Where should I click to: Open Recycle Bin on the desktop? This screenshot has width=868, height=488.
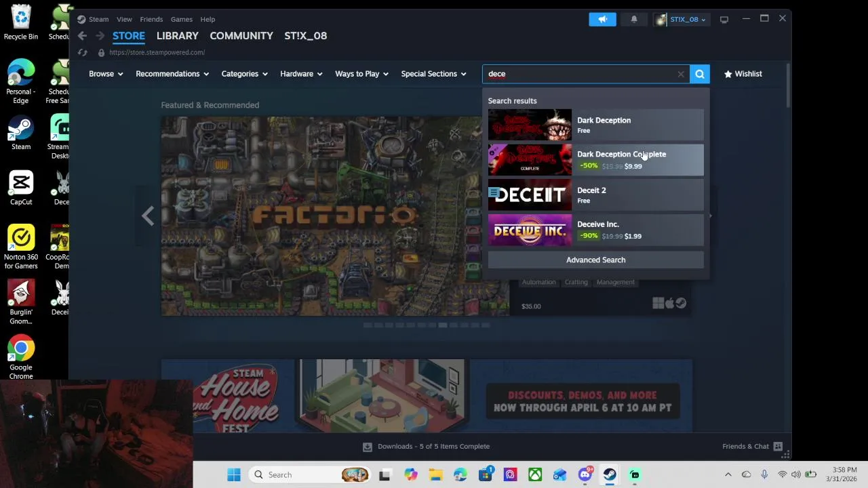click(21, 22)
